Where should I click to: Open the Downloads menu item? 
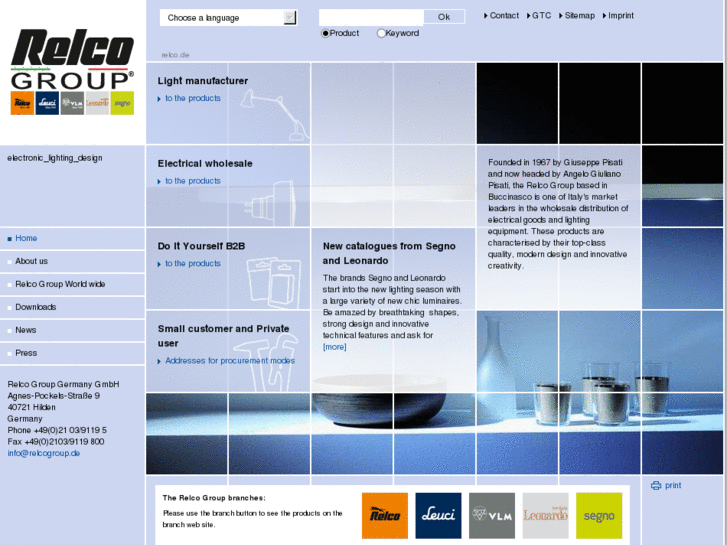[x=36, y=307]
